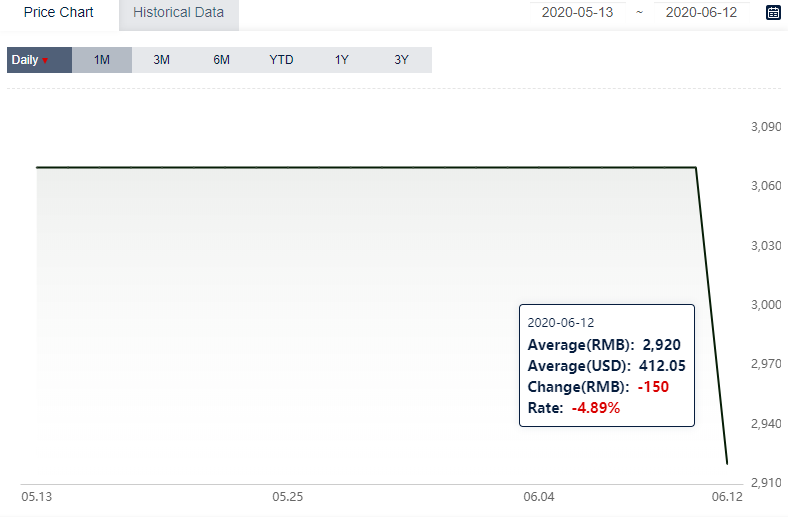Click the 2,940 y-axis value
The width and height of the screenshot is (788, 517).
[766, 424]
